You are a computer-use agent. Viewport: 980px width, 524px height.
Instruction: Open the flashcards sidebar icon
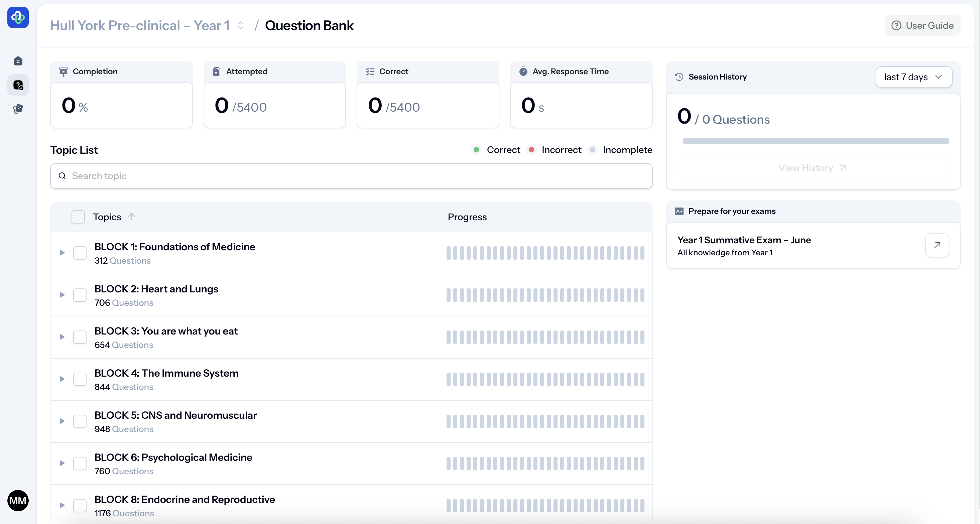(18, 109)
